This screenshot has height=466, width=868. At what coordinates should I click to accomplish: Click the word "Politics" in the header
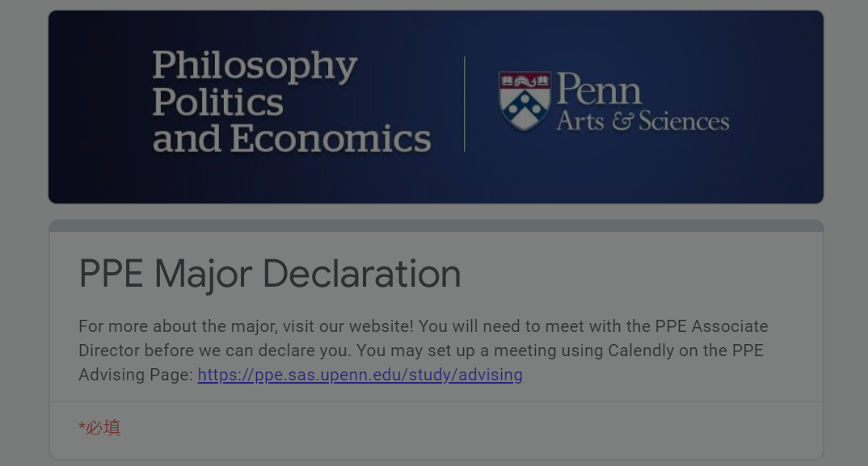[x=217, y=103]
